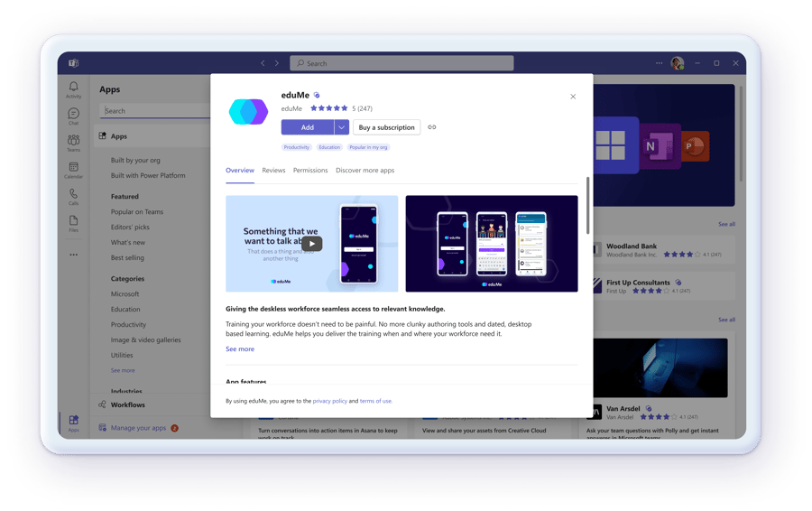Open Manage your apps
812x511 pixels.
(138, 428)
